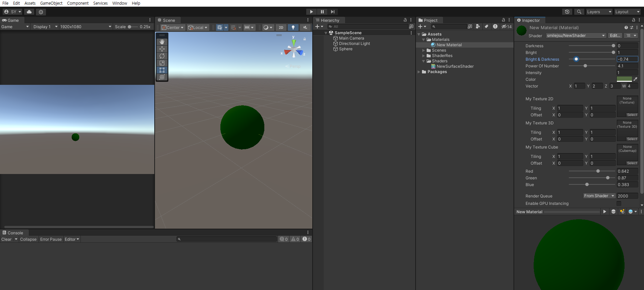Viewport: 644px width, 290px height.
Task: Expand the Scenes folder
Action: pos(423,50)
